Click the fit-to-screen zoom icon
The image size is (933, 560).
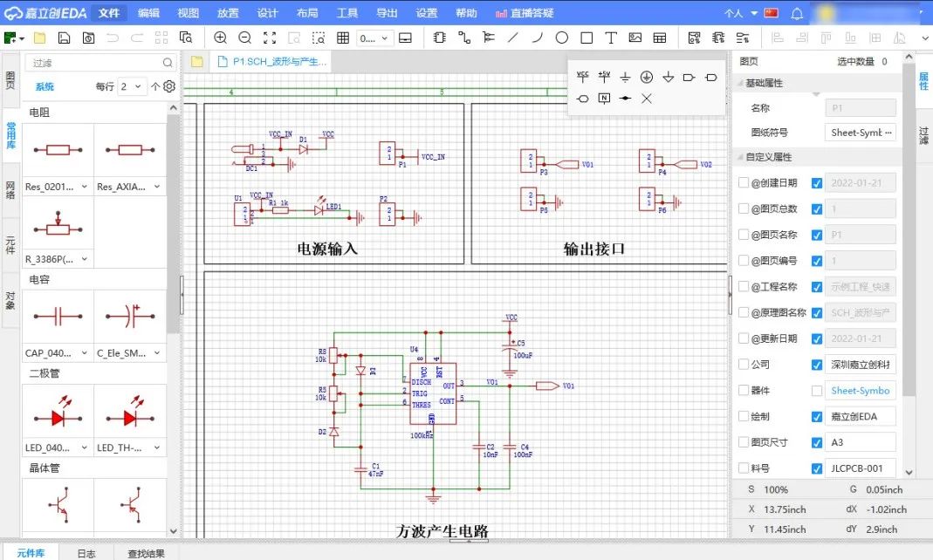[x=270, y=38]
